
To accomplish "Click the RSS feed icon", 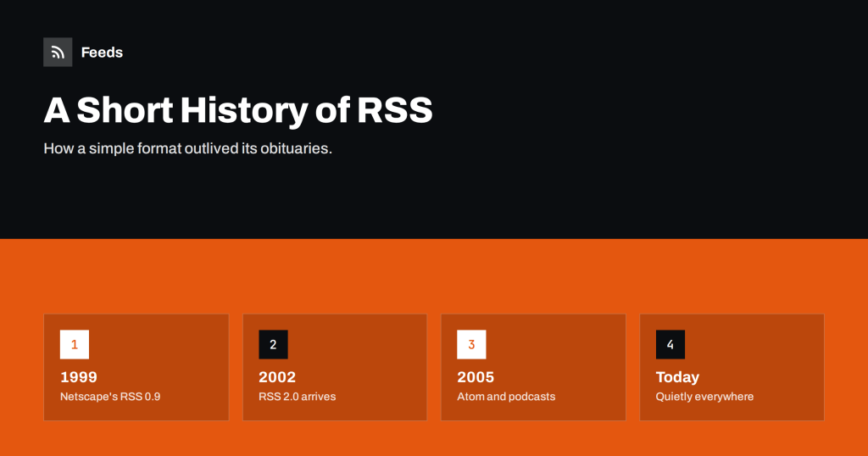I will pos(58,52).
